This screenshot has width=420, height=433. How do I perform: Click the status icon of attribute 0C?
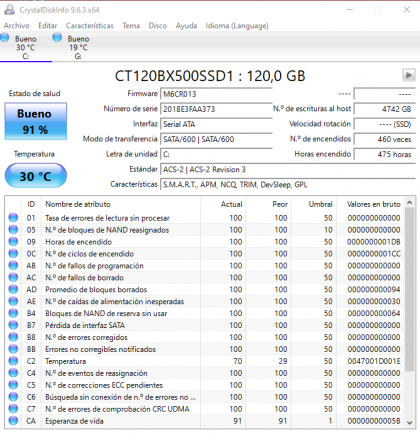point(13,254)
